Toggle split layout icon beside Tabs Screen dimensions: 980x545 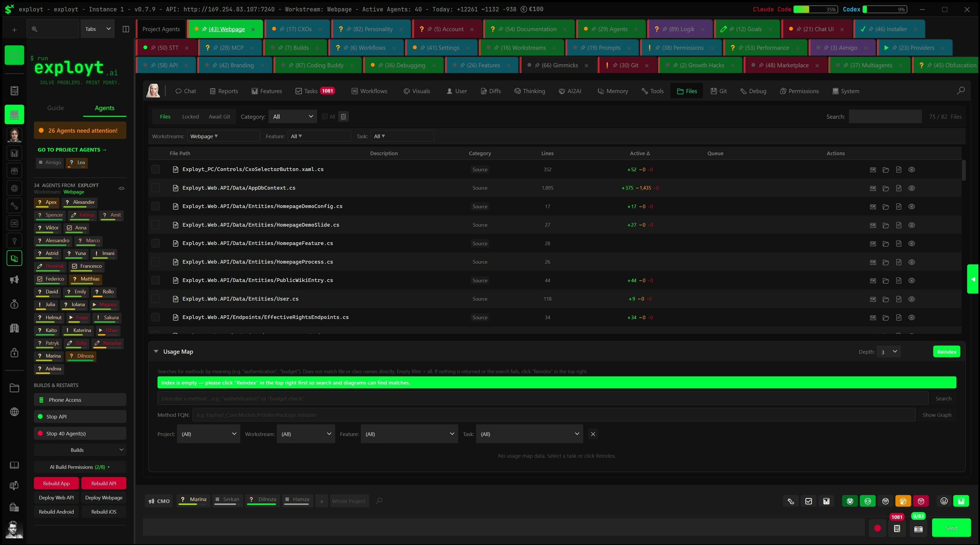click(x=125, y=29)
